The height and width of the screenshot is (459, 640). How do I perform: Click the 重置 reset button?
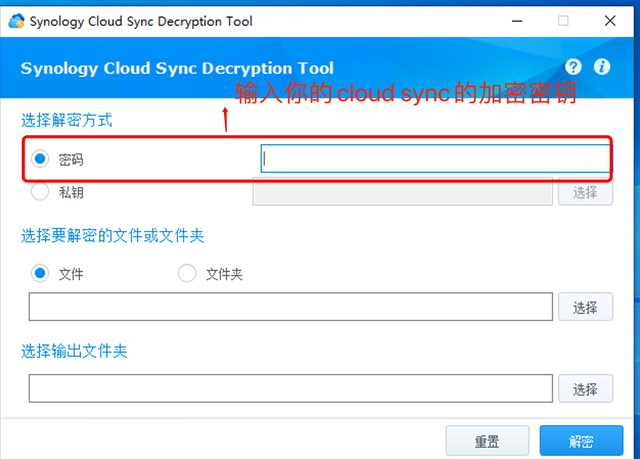[487, 441]
